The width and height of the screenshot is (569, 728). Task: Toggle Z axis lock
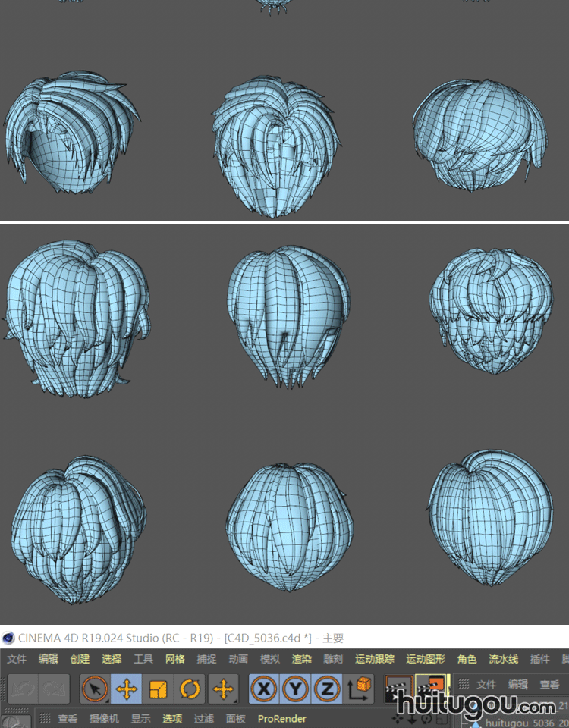(326, 689)
